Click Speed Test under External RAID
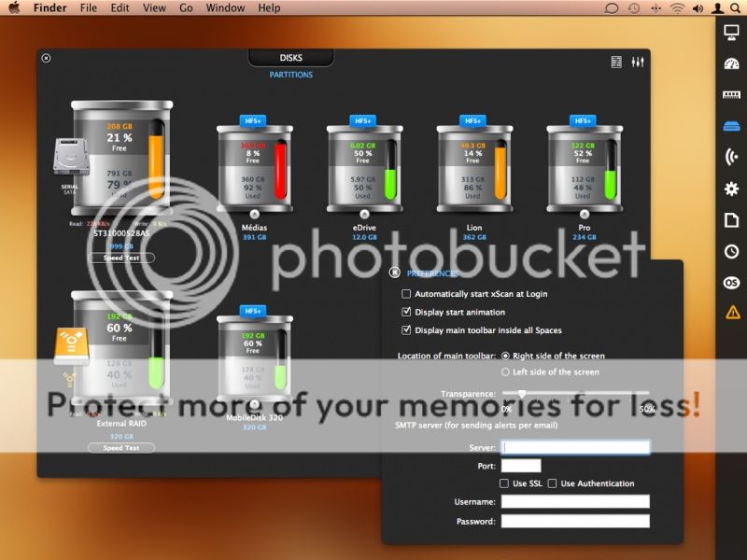747x560 pixels. [x=121, y=448]
